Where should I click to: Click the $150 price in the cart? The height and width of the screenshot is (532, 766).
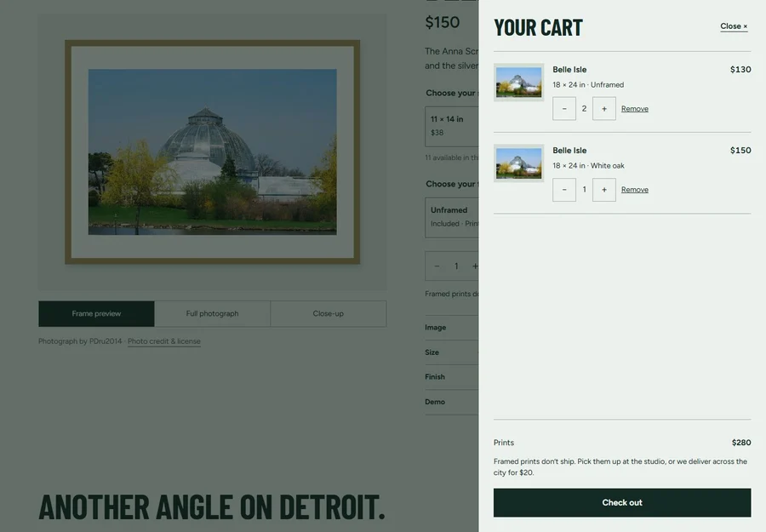click(740, 151)
